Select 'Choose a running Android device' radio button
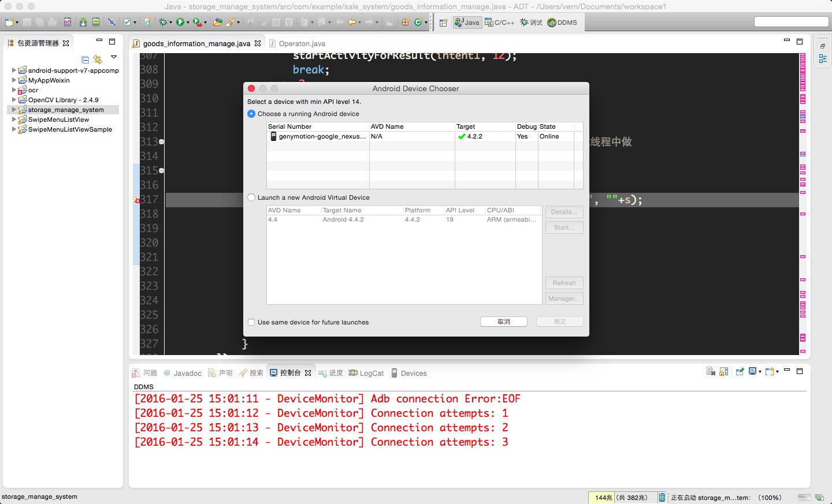 pos(251,114)
